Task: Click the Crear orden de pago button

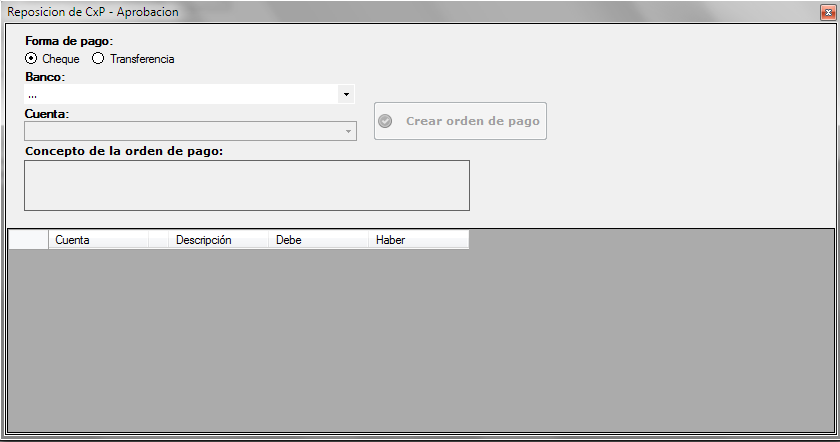Action: [x=460, y=121]
